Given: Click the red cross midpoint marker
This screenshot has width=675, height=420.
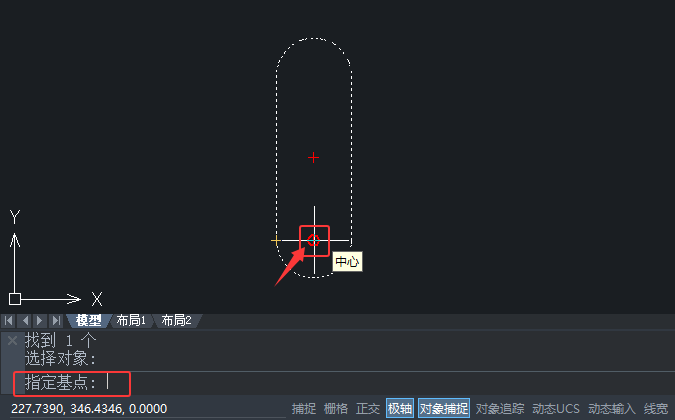Looking at the screenshot, I should [x=313, y=158].
